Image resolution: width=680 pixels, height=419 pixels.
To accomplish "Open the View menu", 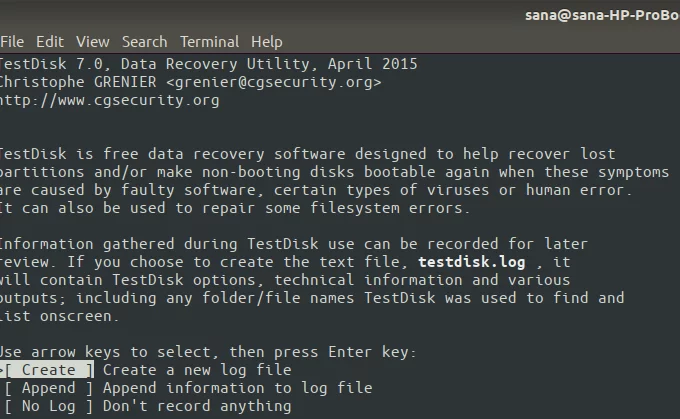I will (x=93, y=42).
